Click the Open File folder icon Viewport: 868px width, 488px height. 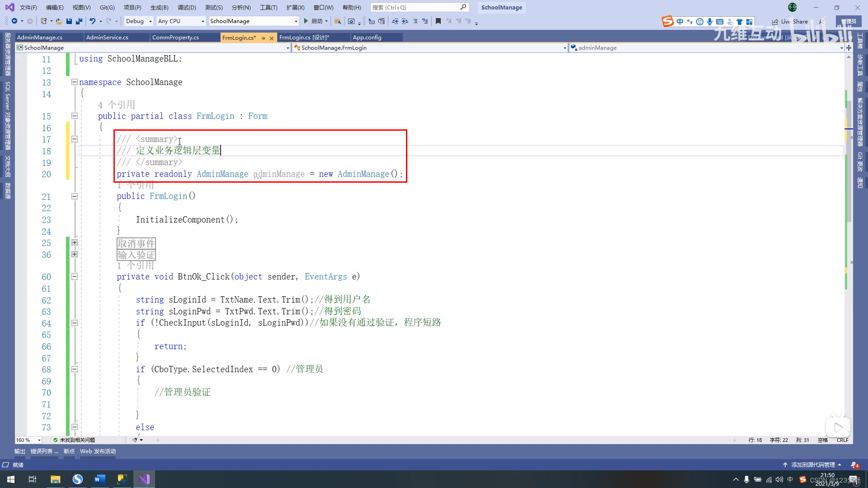[x=59, y=21]
